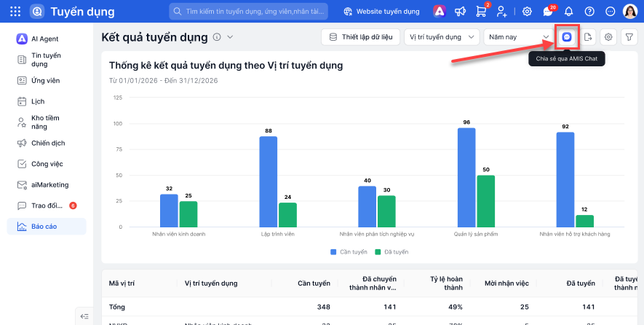This screenshot has width=644, height=325.
Task: Open the filter funnel icon
Action: 629,37
